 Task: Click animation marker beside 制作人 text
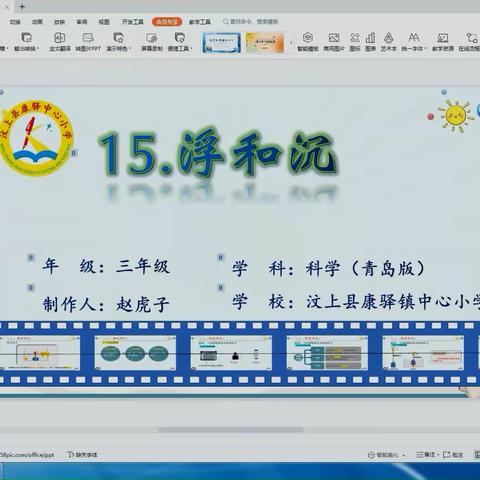click(31, 288)
